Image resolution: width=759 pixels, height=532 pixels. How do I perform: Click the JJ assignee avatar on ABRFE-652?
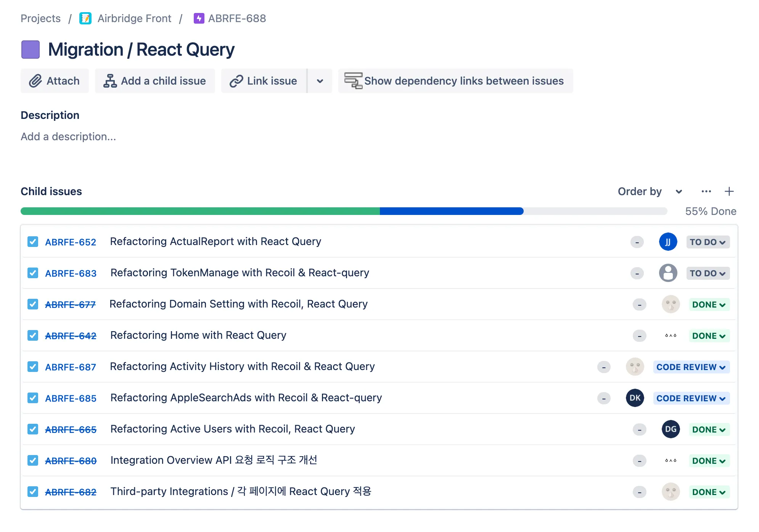[x=668, y=242]
